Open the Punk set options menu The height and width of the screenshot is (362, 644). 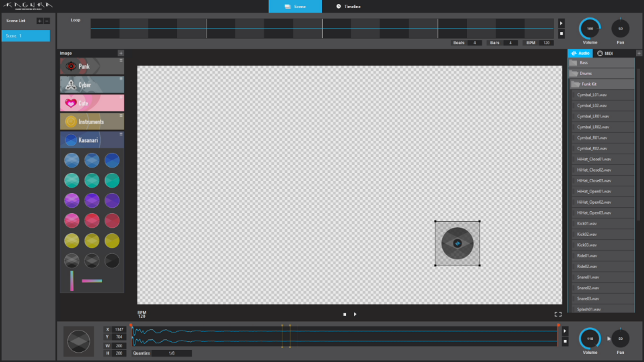pyautogui.click(x=121, y=60)
